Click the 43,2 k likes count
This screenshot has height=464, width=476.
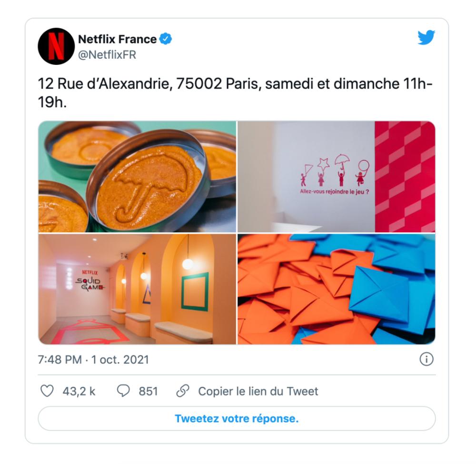click(79, 391)
